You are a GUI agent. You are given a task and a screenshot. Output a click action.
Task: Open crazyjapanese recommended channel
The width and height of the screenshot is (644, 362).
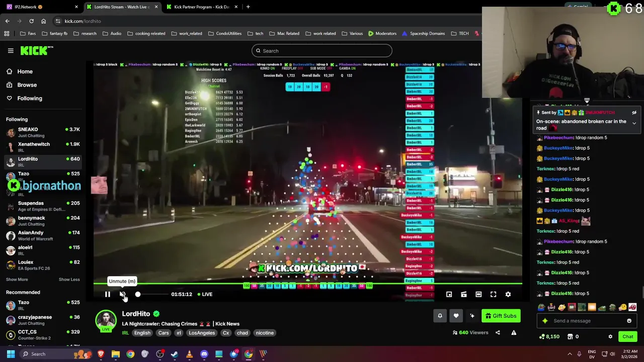pos(43,320)
